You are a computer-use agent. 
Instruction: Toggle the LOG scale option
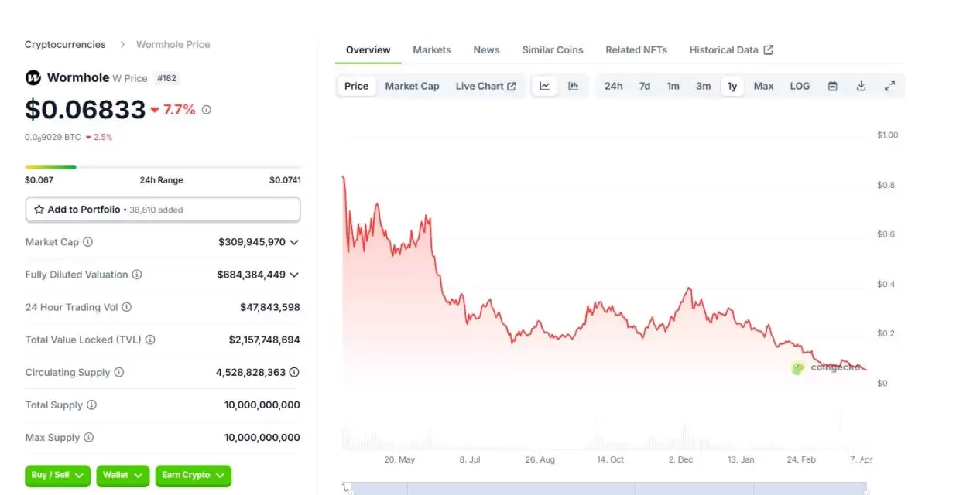tap(800, 86)
